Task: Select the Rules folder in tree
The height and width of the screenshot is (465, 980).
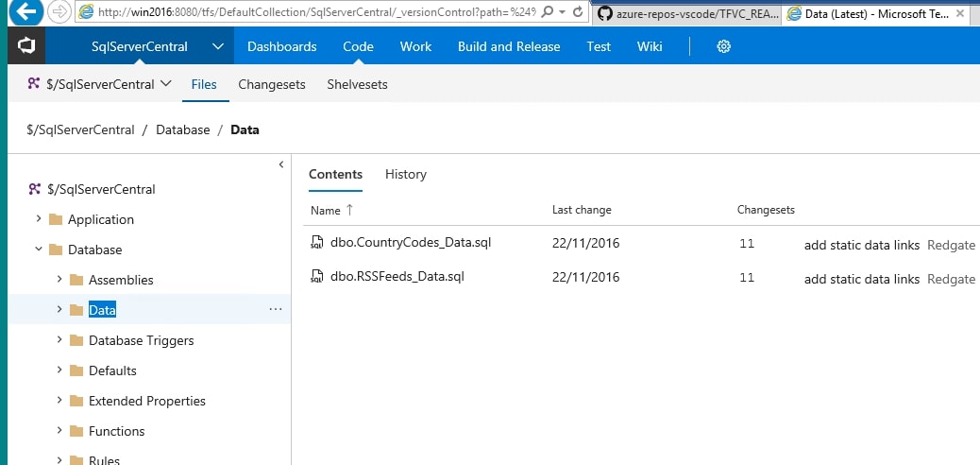Action: tap(104, 460)
